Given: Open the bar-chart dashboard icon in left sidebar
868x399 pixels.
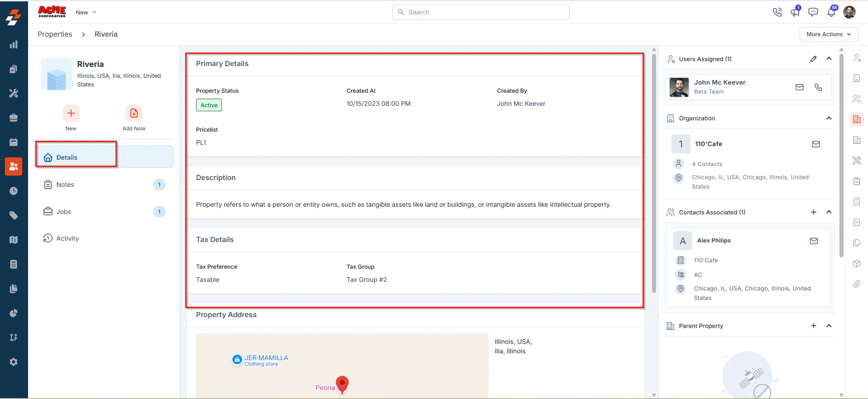Looking at the screenshot, I should coord(14,44).
